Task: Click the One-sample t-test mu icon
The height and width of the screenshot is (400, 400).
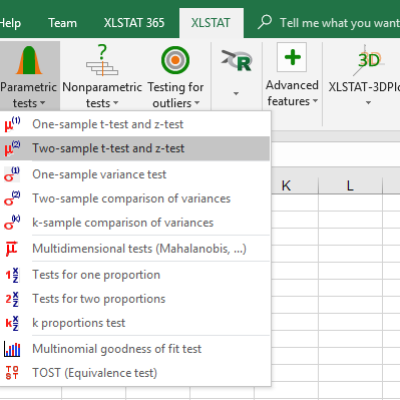Action: tap(12, 124)
